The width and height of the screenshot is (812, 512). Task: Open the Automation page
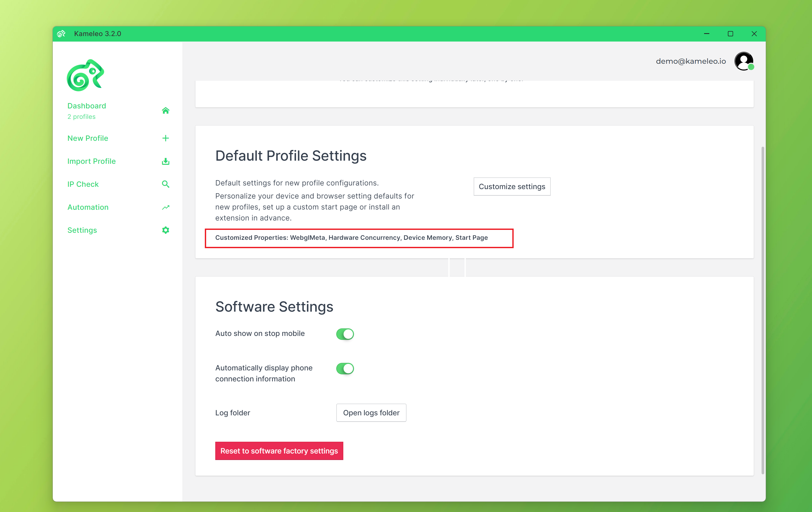[88, 207]
